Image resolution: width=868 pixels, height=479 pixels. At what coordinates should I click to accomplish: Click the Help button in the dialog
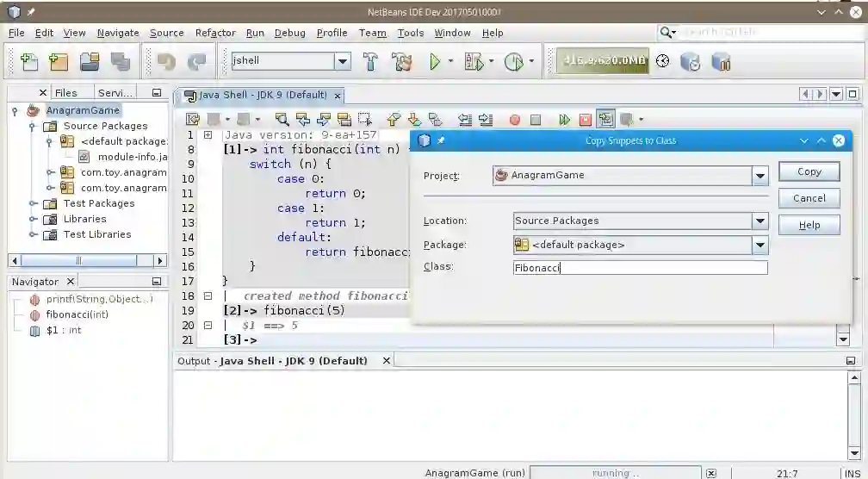(809, 225)
